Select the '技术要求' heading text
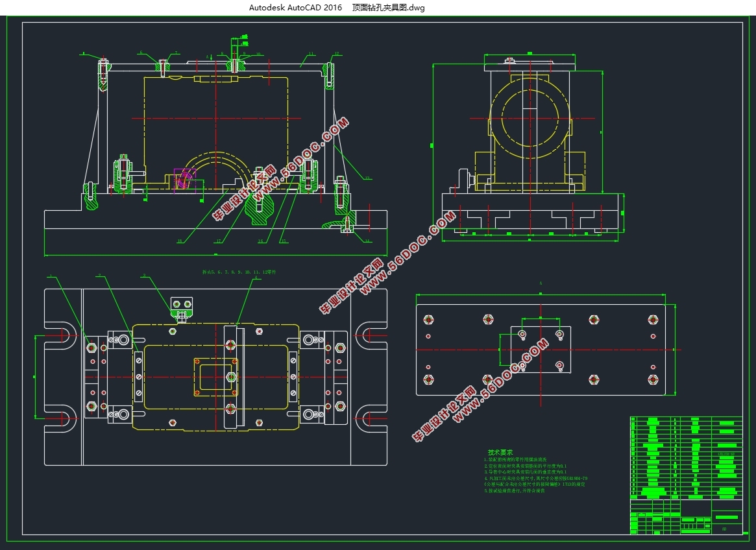This screenshot has height=550, width=756. (x=500, y=452)
